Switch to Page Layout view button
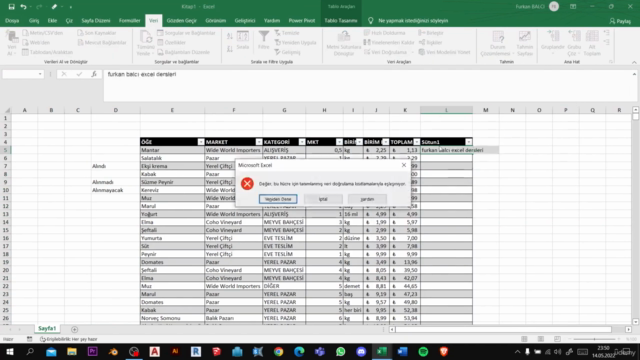Screen dimensions: 640x360 (x=541, y=339)
